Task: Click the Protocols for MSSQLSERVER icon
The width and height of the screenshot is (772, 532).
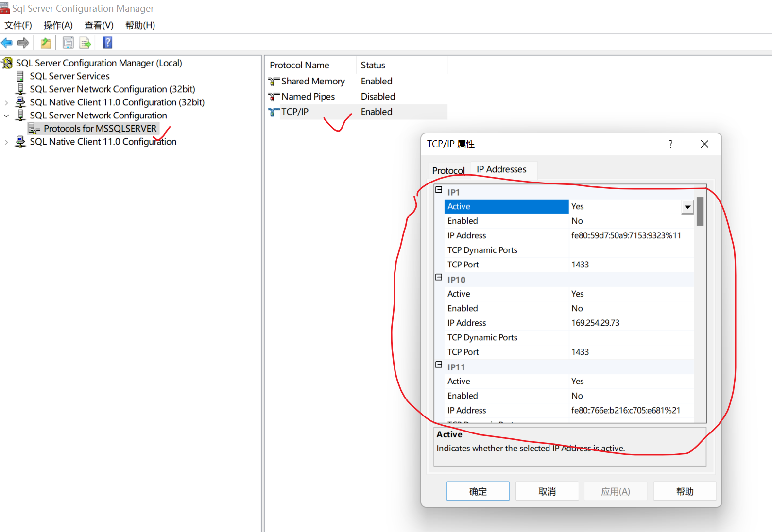Action: tap(34, 129)
